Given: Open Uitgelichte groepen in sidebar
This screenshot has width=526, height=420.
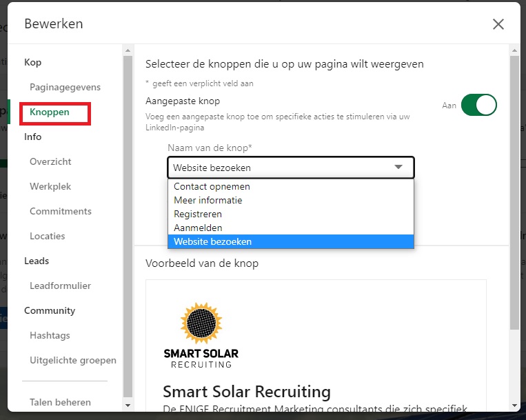Looking at the screenshot, I should [x=73, y=361].
